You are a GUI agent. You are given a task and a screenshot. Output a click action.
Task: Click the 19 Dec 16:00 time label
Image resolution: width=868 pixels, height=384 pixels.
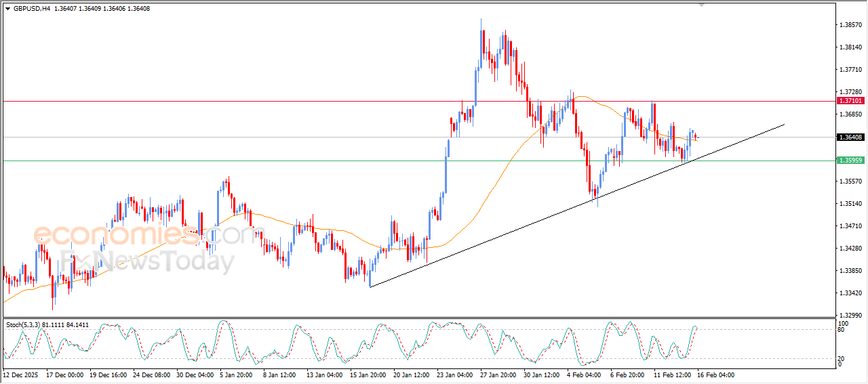[108, 375]
